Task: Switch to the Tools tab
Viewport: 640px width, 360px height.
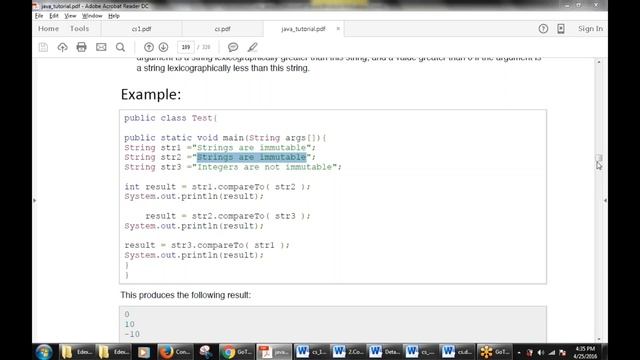Action: pyautogui.click(x=79, y=29)
